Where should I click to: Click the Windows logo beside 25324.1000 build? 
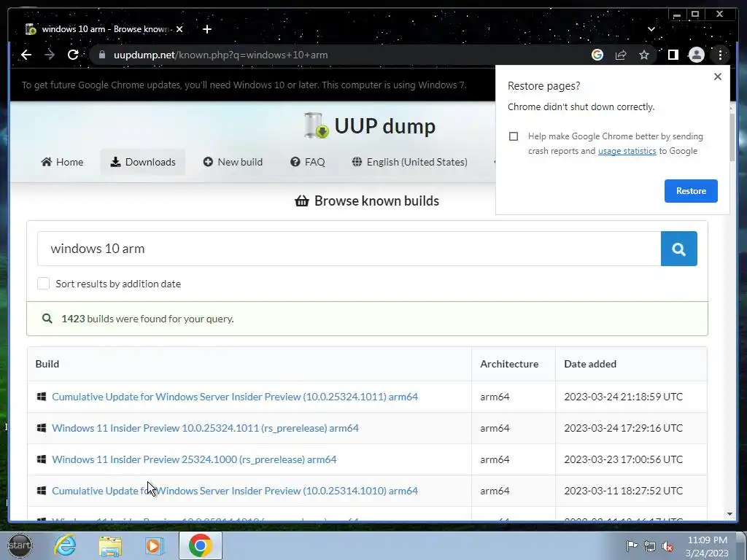(x=42, y=459)
